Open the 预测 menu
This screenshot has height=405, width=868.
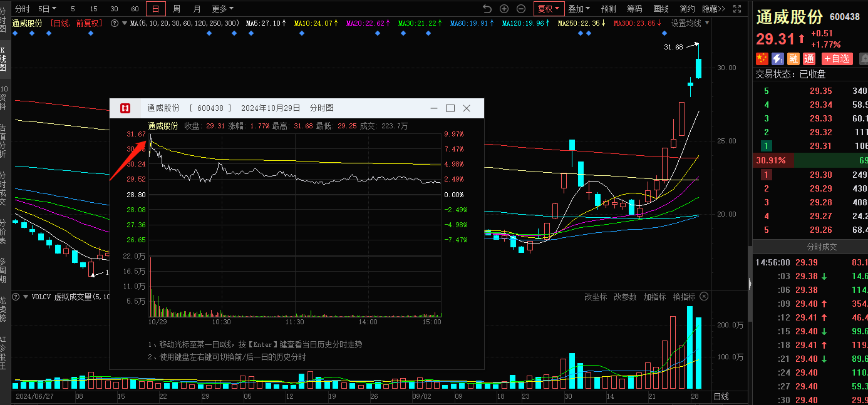click(x=608, y=9)
